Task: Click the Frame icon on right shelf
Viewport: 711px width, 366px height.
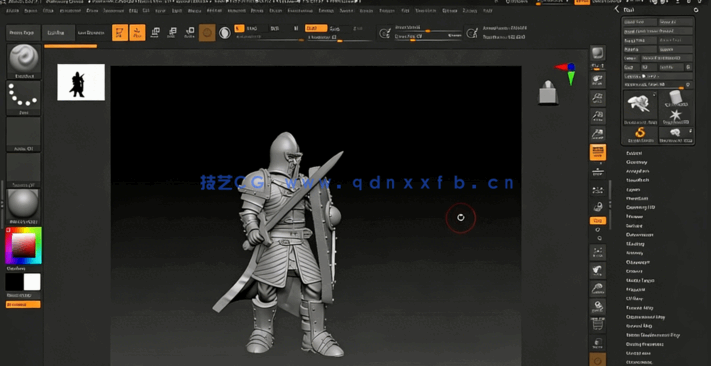Action: [598, 252]
